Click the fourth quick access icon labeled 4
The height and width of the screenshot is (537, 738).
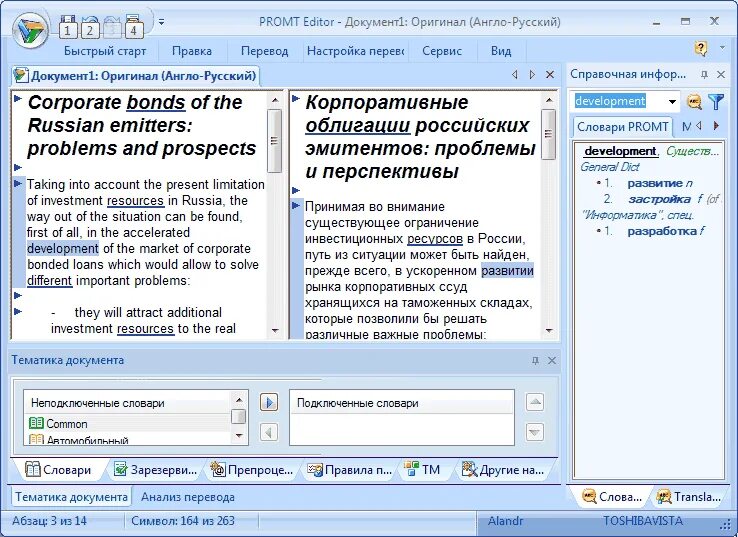tap(134, 27)
